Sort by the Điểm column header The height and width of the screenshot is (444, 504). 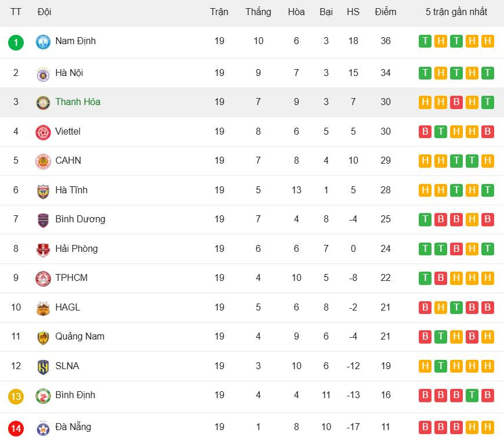click(x=386, y=12)
